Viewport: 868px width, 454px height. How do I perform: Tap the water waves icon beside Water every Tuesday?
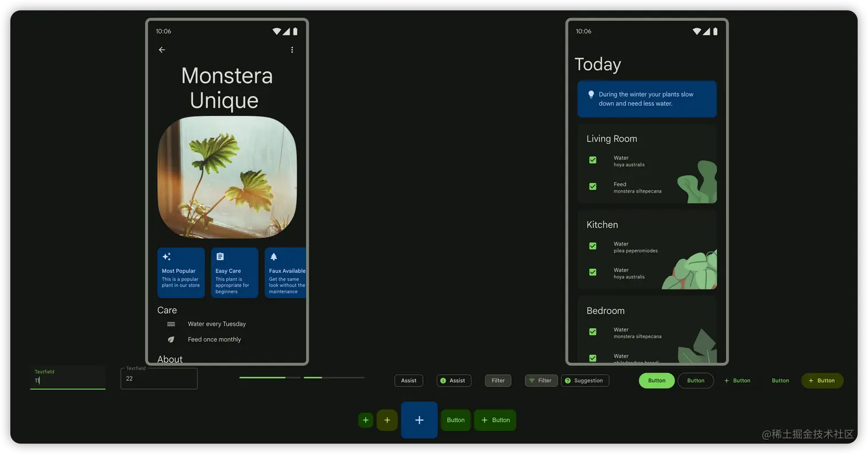coord(171,324)
